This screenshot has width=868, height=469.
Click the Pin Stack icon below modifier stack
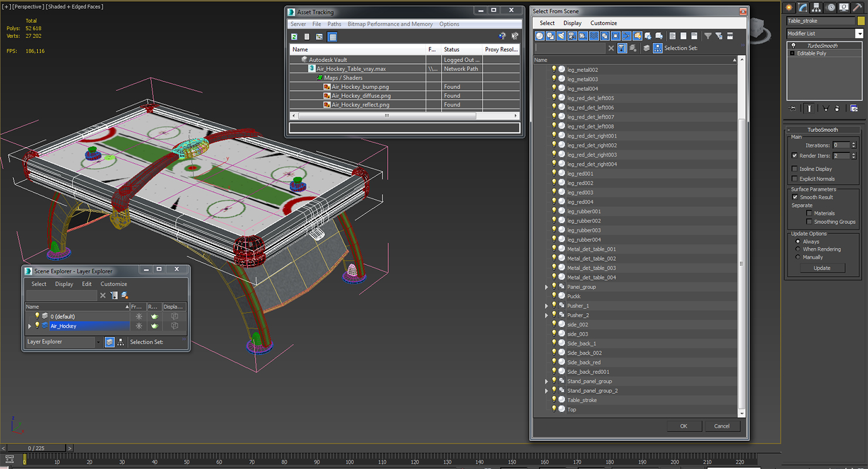point(793,108)
